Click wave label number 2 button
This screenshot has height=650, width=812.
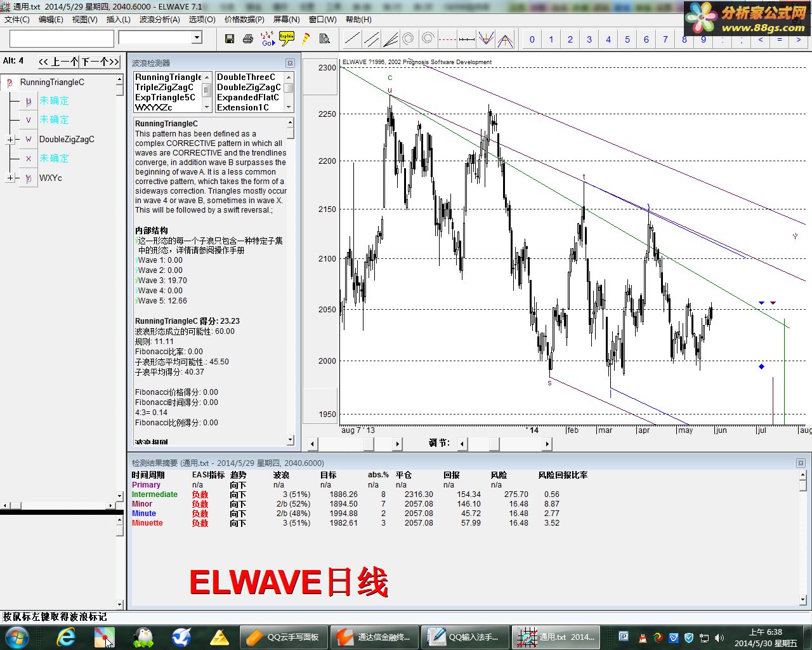[x=570, y=39]
